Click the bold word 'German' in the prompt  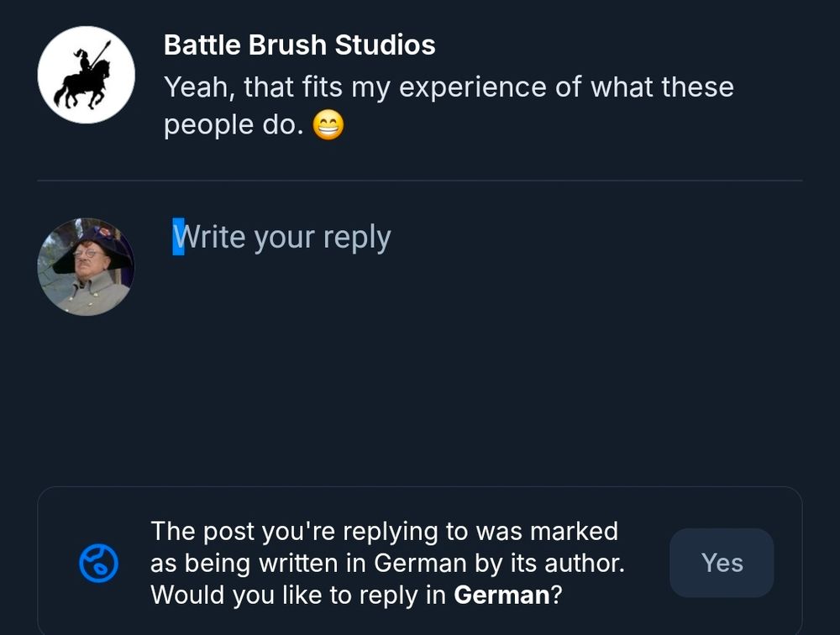point(501,596)
